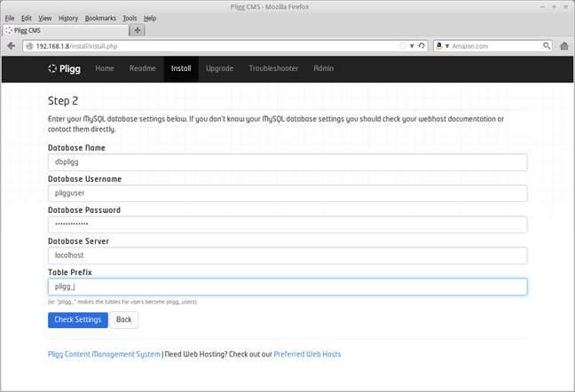This screenshot has width=575, height=392.
Task: Open the File menu
Action: click(x=10, y=18)
